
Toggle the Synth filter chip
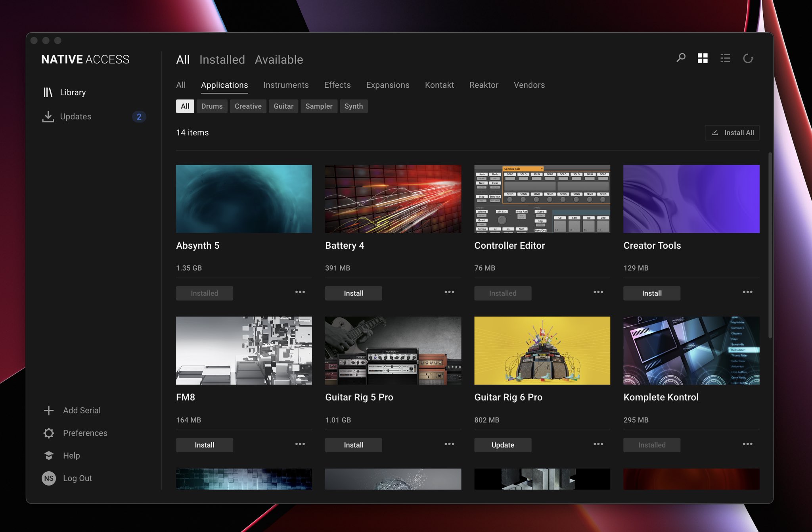(x=354, y=106)
